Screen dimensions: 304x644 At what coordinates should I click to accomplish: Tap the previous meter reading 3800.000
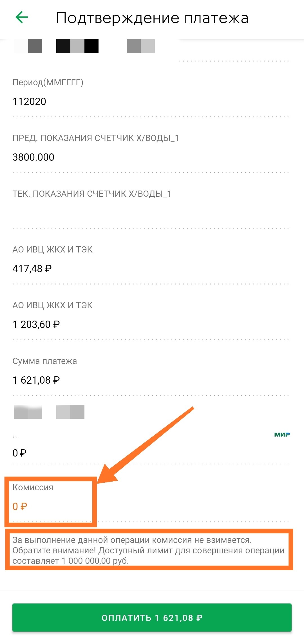(x=33, y=157)
